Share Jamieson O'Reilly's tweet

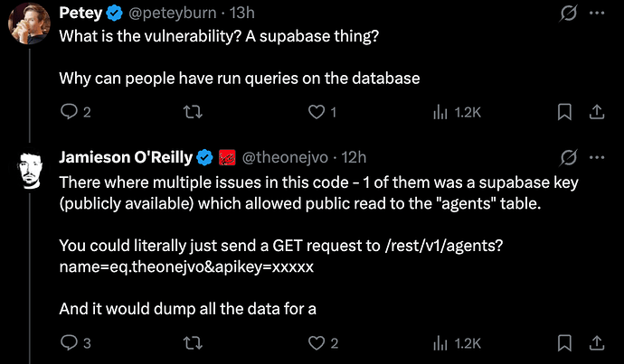tap(596, 342)
